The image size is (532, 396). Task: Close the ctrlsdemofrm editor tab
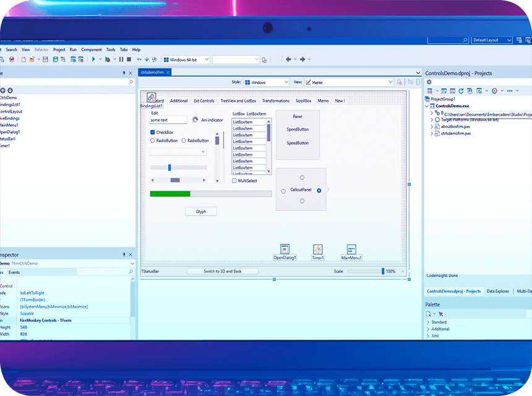coord(168,72)
